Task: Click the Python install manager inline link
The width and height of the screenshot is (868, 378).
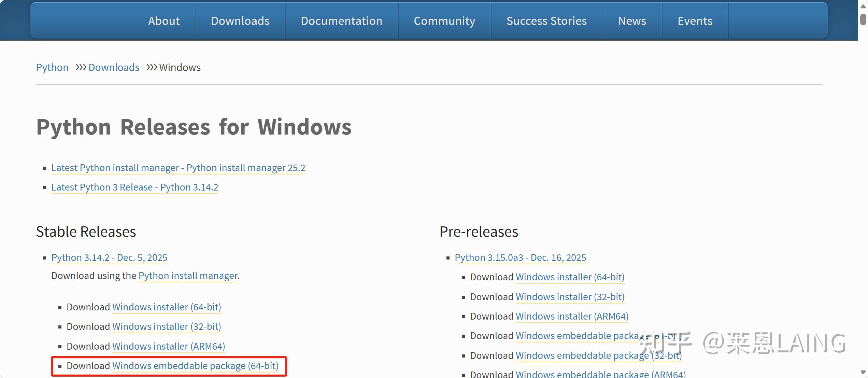Action: coord(188,276)
